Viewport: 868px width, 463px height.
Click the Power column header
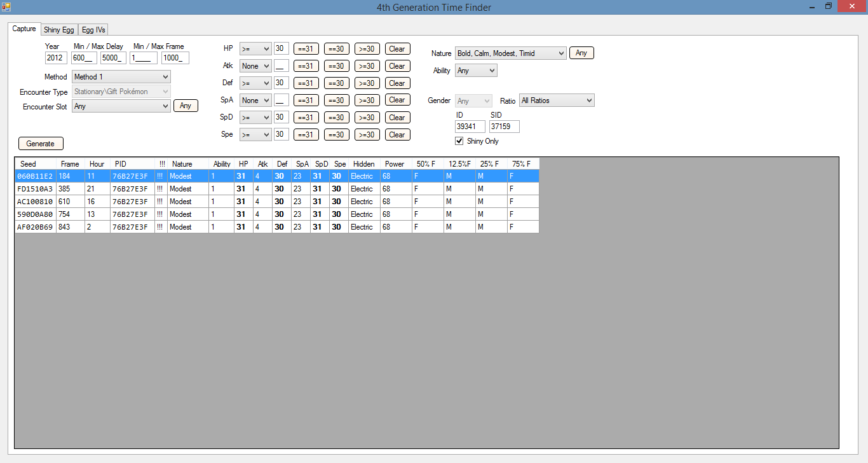[396, 164]
